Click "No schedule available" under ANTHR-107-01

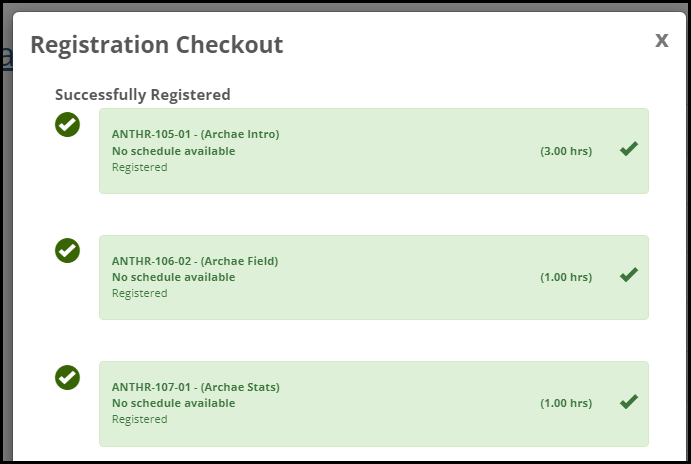(x=173, y=403)
